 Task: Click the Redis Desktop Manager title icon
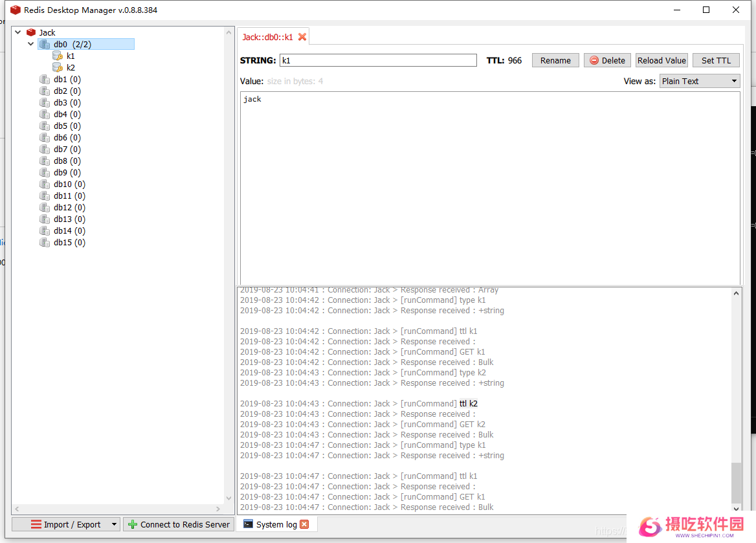coord(16,10)
